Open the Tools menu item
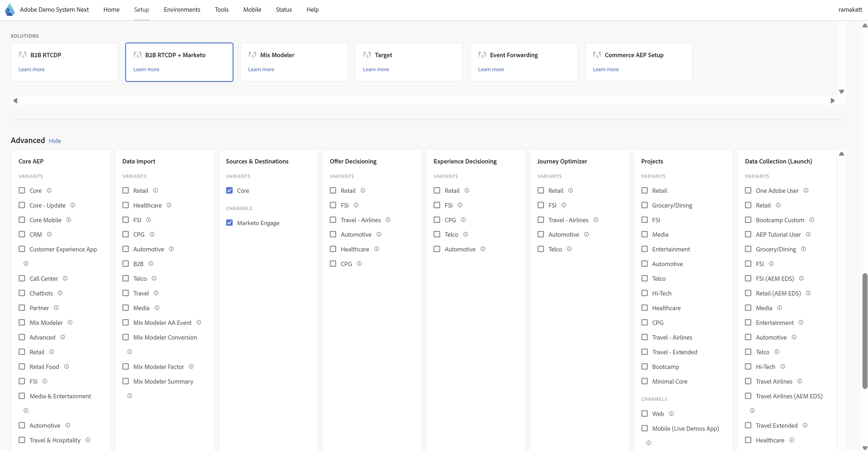 tap(222, 10)
